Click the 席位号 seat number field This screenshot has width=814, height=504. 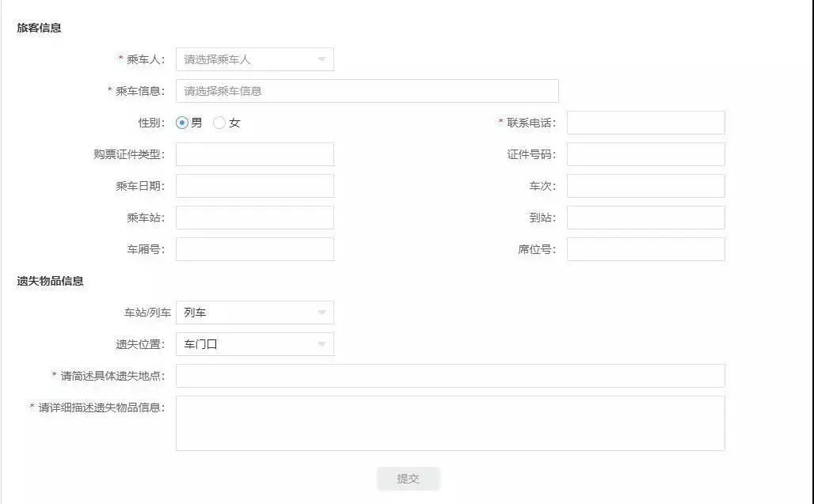coord(645,249)
